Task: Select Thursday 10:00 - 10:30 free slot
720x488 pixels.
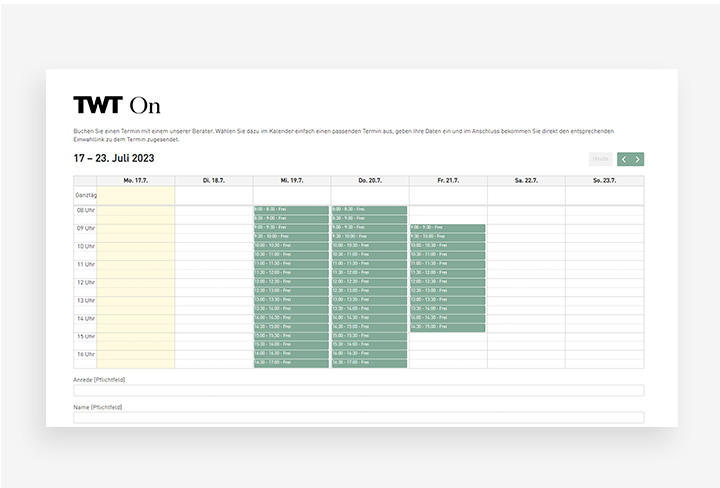Action: pos(369,246)
